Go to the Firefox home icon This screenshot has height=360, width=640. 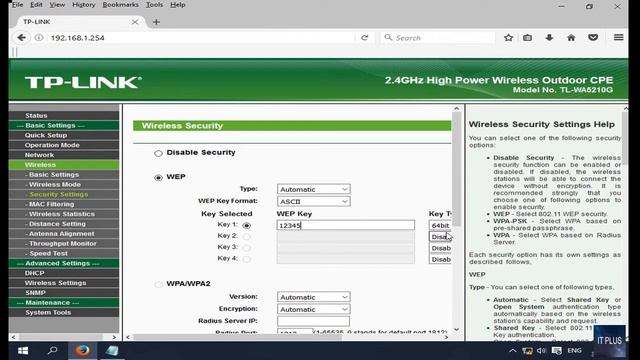[571, 38]
